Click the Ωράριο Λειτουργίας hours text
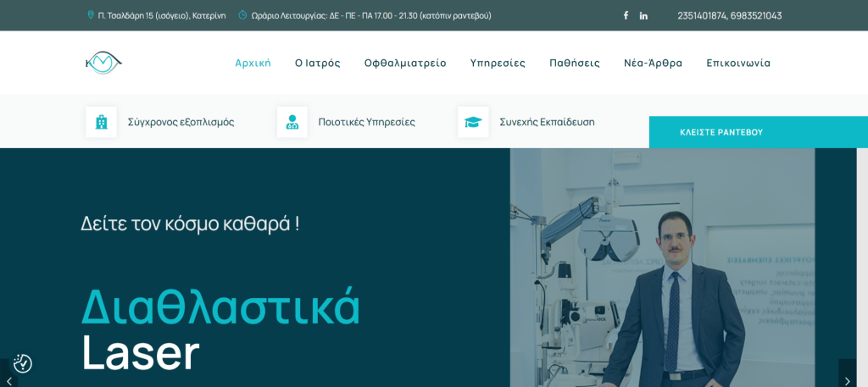This screenshot has width=868, height=387. pyautogui.click(x=371, y=15)
